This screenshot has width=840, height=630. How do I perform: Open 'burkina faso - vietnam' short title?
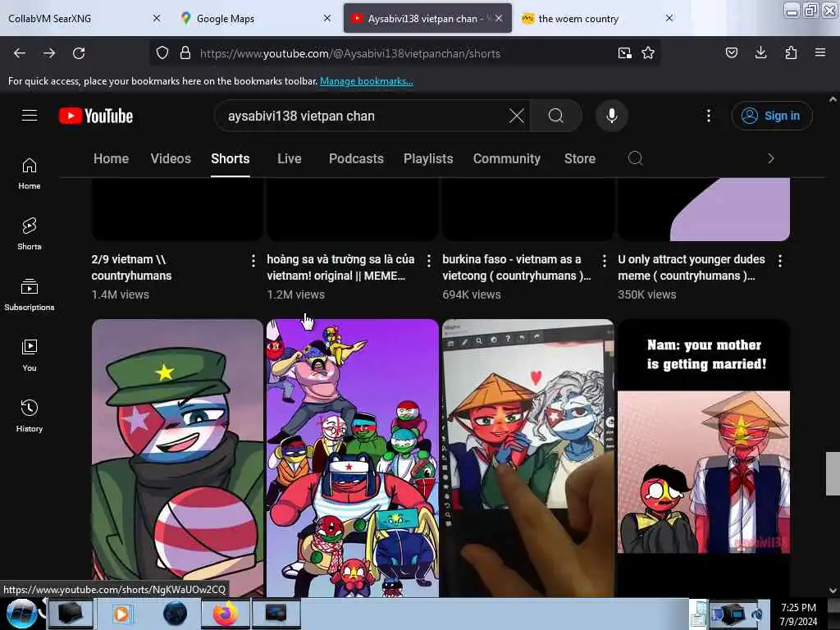click(x=517, y=267)
